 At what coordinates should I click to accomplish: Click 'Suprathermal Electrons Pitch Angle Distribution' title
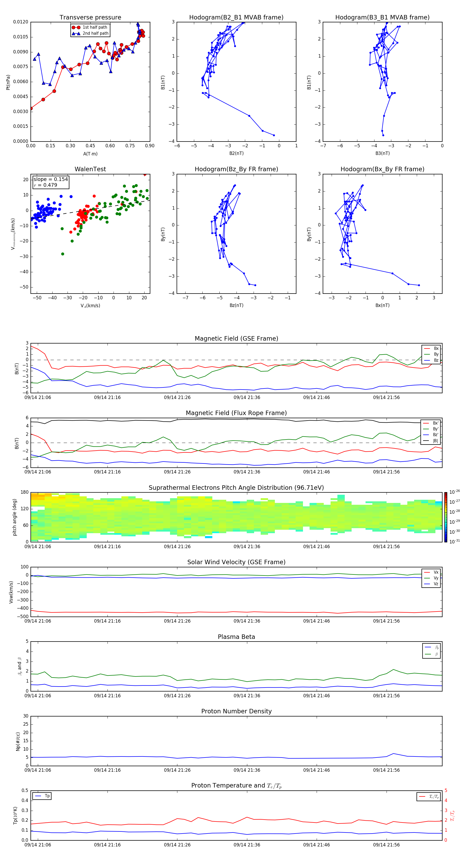tap(236, 488)
